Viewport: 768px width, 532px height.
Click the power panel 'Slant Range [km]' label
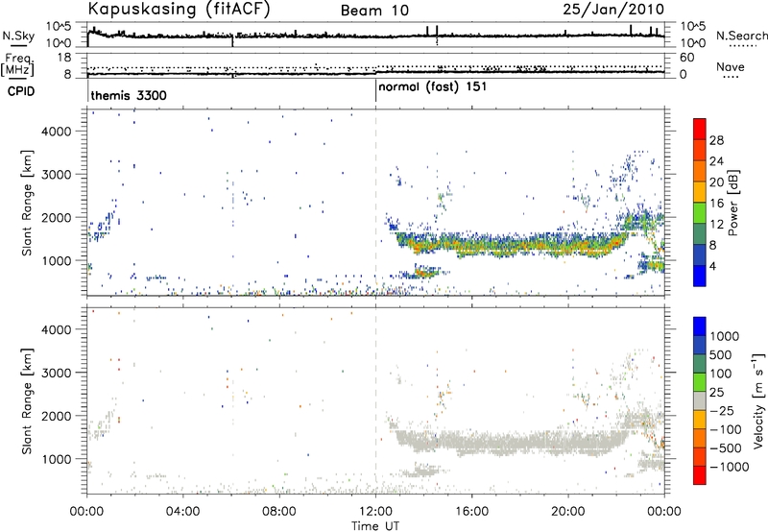pyautogui.click(x=27, y=203)
